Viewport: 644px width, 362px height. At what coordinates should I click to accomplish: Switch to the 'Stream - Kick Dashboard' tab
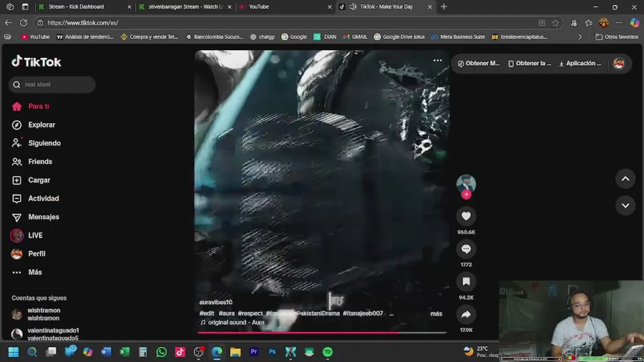pos(84,7)
